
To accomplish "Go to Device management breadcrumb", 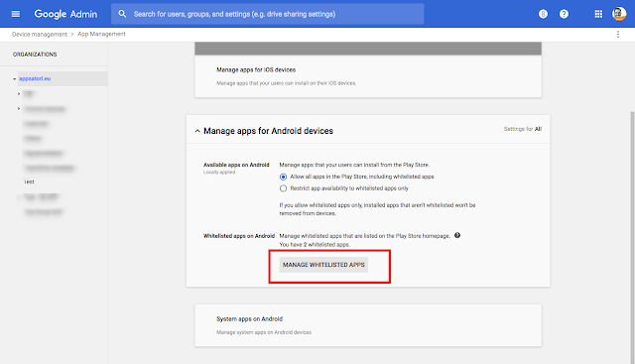I will (x=40, y=35).
